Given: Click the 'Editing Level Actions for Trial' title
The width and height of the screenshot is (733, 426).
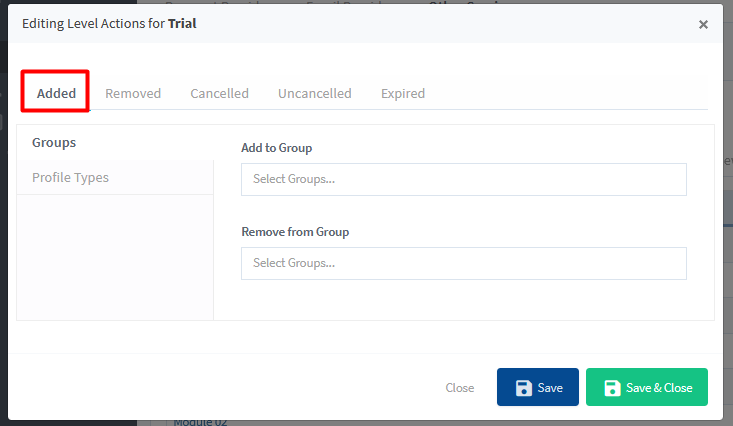Looking at the screenshot, I should coord(109,23).
